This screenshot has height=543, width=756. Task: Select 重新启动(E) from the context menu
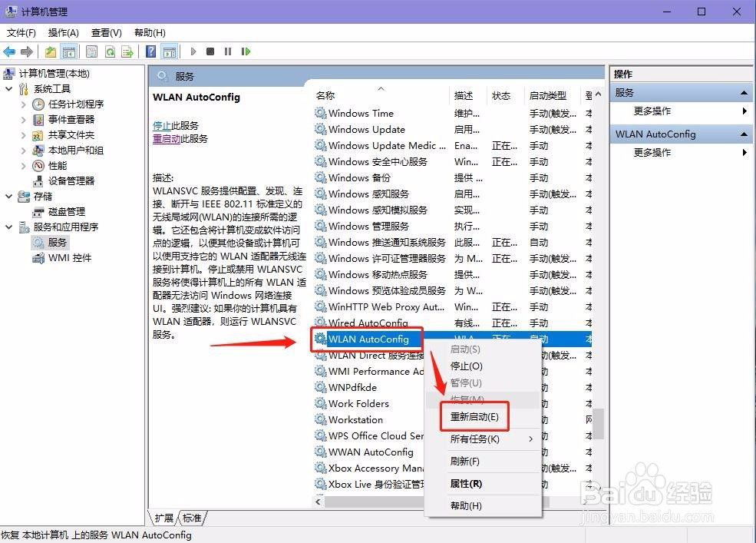pos(474,416)
